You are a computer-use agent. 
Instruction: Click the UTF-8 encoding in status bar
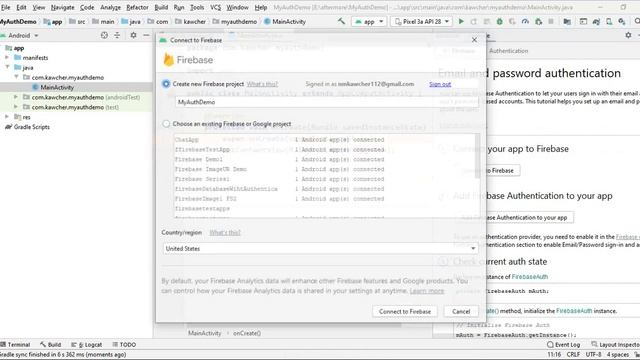click(593, 354)
